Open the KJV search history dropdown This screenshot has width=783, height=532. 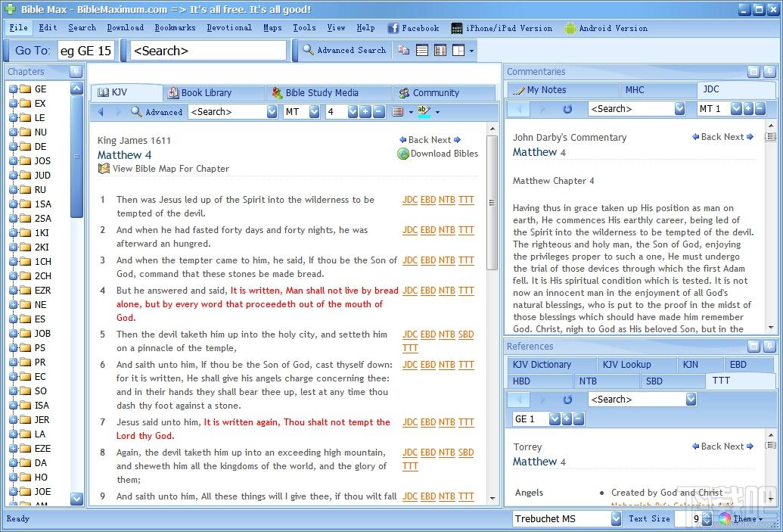click(x=272, y=112)
